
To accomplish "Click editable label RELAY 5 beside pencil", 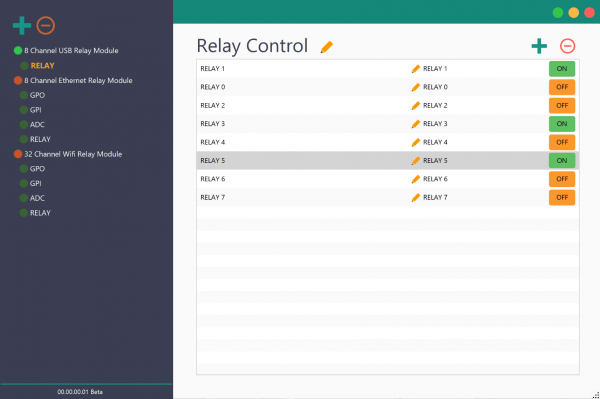I will [435, 160].
